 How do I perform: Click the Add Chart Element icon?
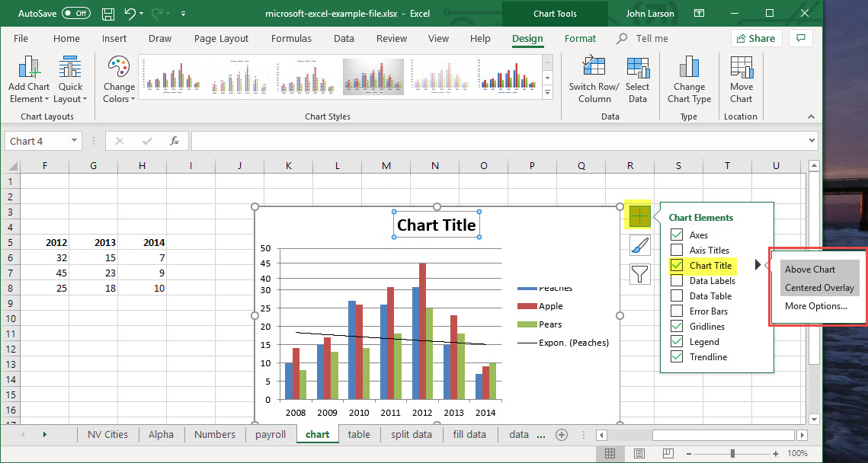(28, 69)
